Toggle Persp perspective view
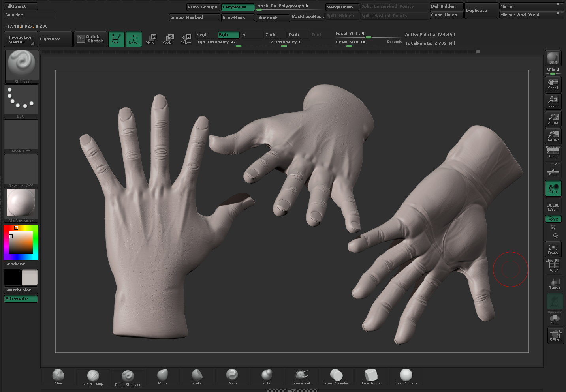566x392 pixels. click(x=553, y=153)
